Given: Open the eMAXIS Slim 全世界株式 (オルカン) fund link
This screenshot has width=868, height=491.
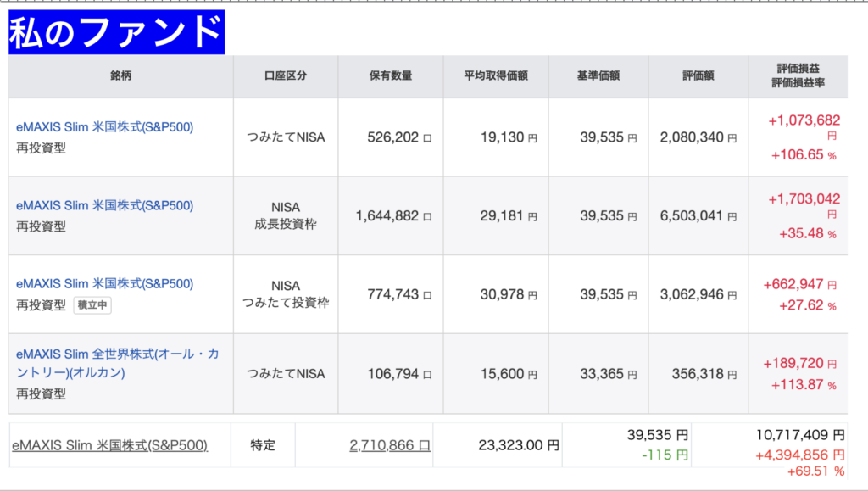Looking at the screenshot, I should [117, 363].
